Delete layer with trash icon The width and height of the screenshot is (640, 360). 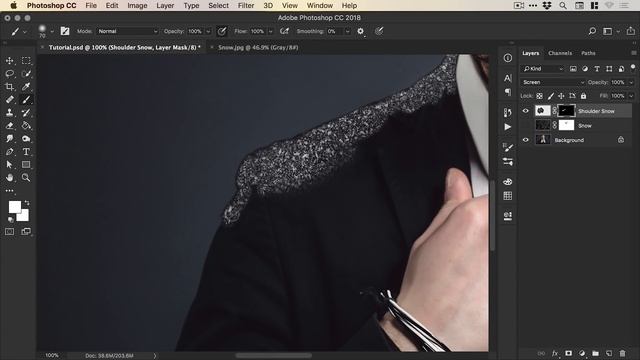coord(622,353)
